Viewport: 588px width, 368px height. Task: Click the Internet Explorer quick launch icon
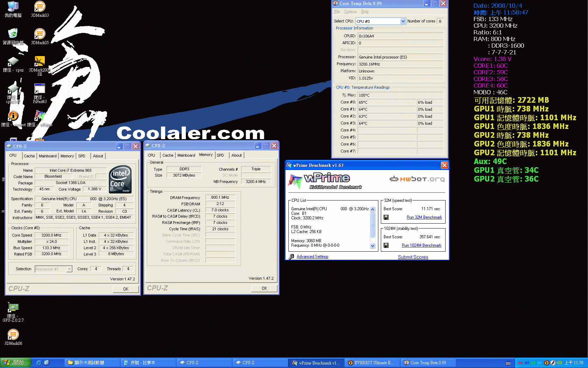38,363
